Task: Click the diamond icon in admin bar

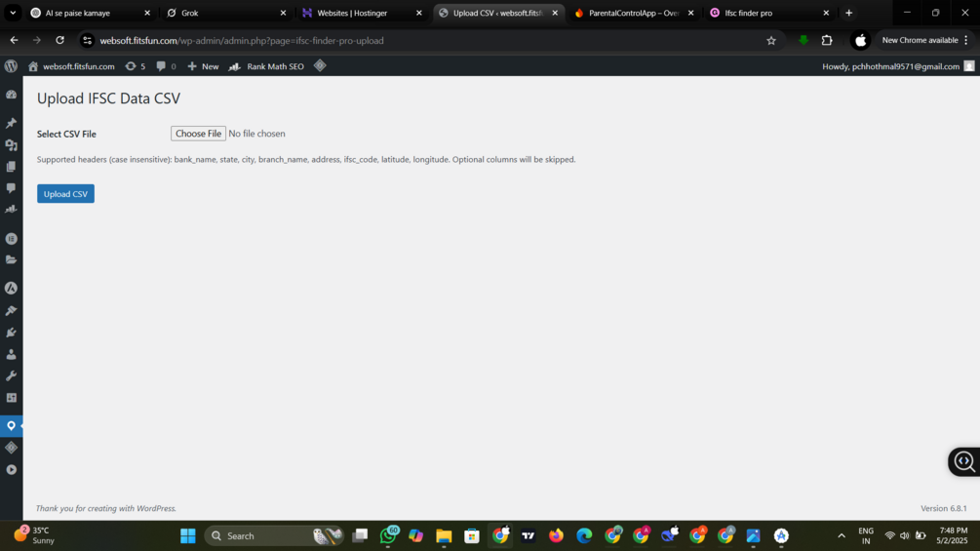Action: pos(320,65)
